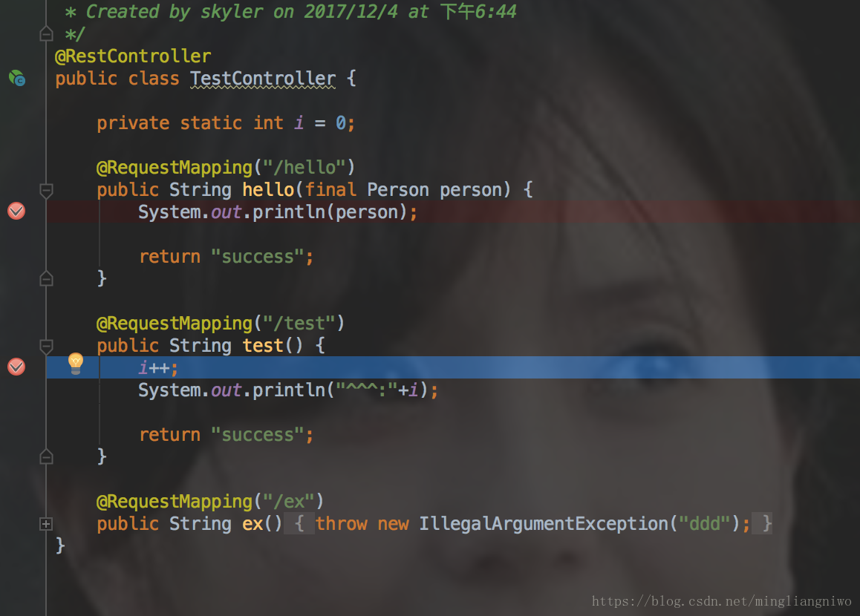The image size is (860, 616).
Task: Collapse the comment block fold marker
Action: pos(46,34)
